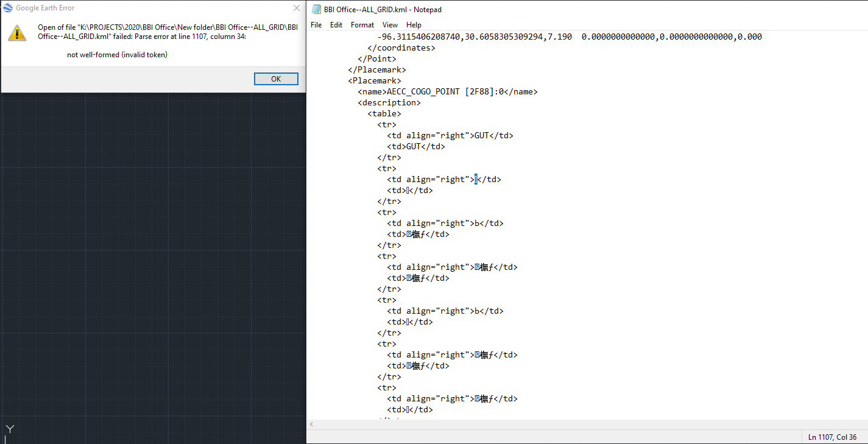Click the BBI Office--ALL_GRID.kml title bar text
The width and height of the screenshot is (868, 444).
(378, 9)
